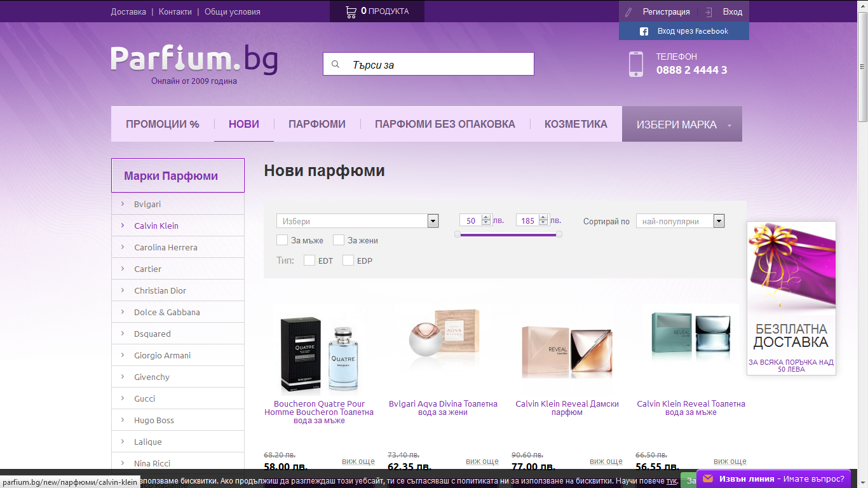Click the phone icon next to 0888 2 4444 3

[x=637, y=64]
